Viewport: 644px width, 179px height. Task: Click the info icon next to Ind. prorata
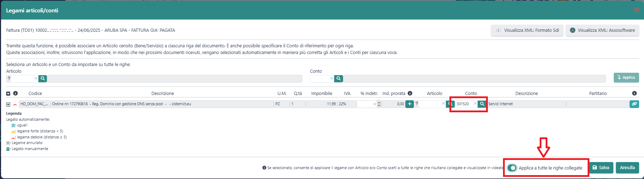(x=410, y=93)
